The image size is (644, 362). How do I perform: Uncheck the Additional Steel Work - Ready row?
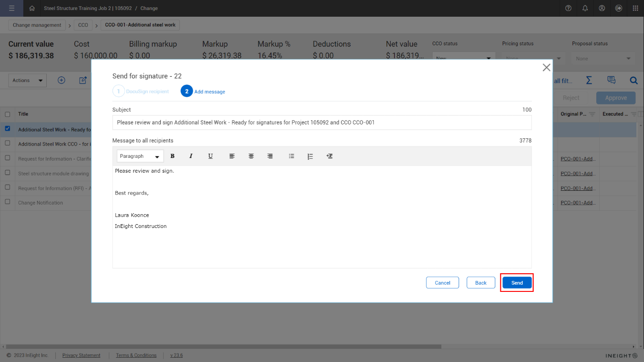click(7, 128)
